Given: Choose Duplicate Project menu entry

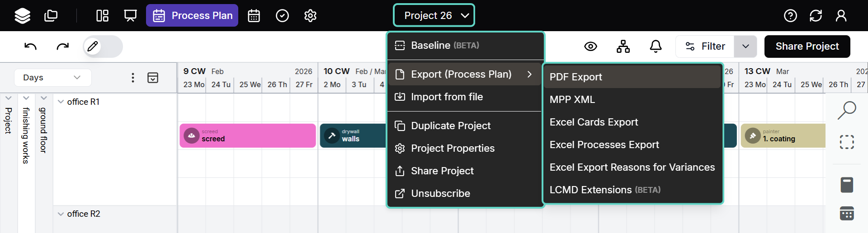Looking at the screenshot, I should point(451,126).
